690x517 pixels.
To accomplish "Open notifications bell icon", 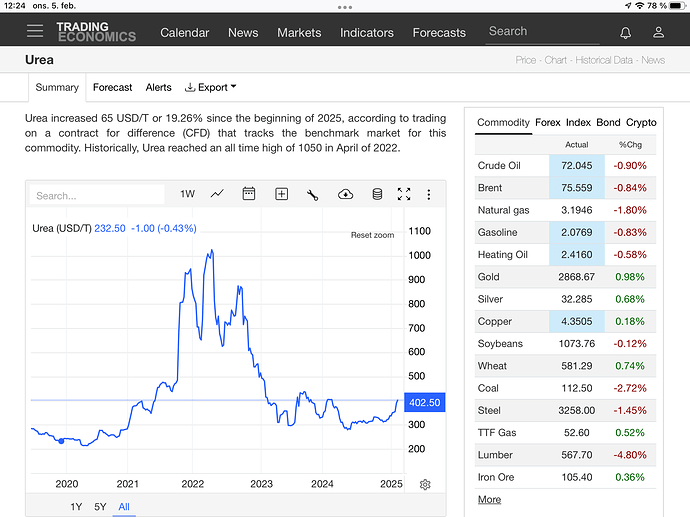I will click(x=625, y=33).
